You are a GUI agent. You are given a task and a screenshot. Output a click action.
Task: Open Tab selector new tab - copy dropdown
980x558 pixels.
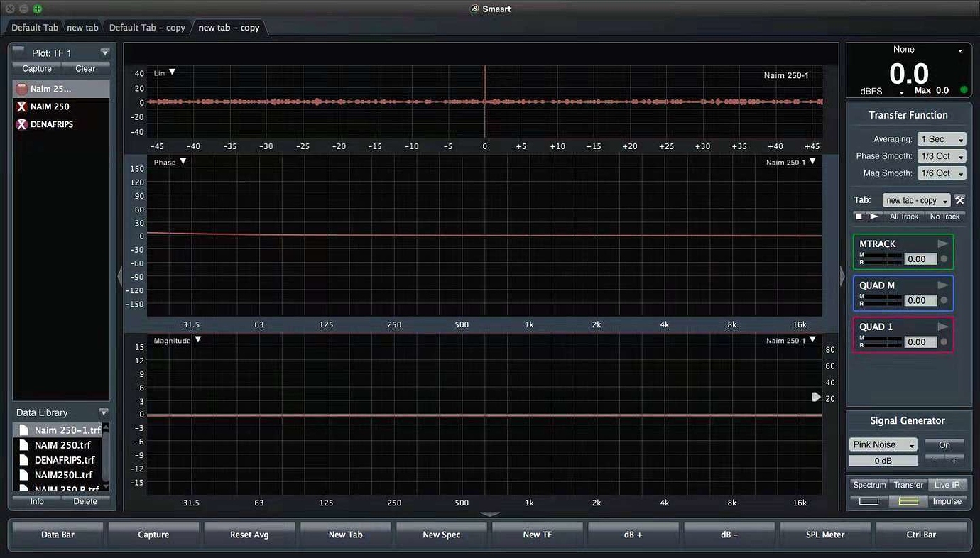(x=916, y=200)
